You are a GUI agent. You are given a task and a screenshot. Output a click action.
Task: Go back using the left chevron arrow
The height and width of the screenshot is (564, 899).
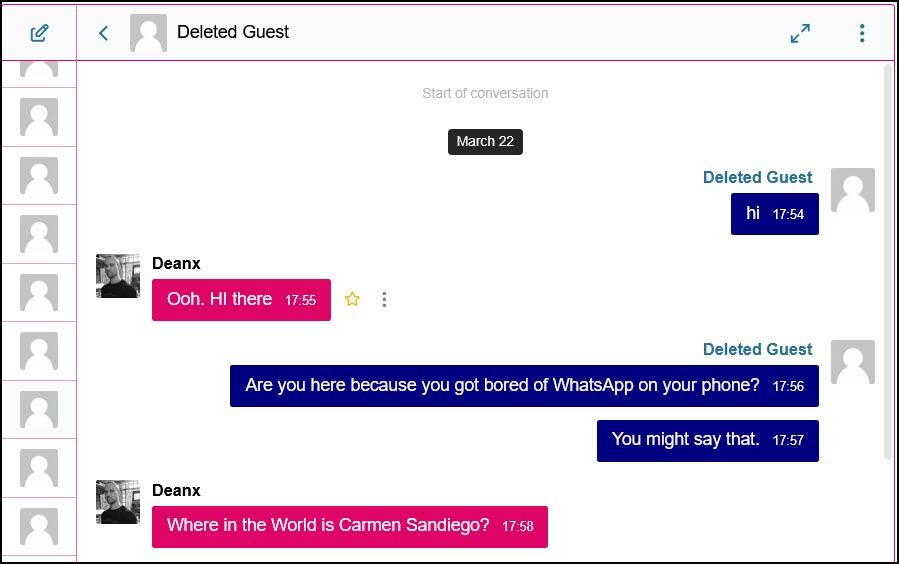coord(103,33)
